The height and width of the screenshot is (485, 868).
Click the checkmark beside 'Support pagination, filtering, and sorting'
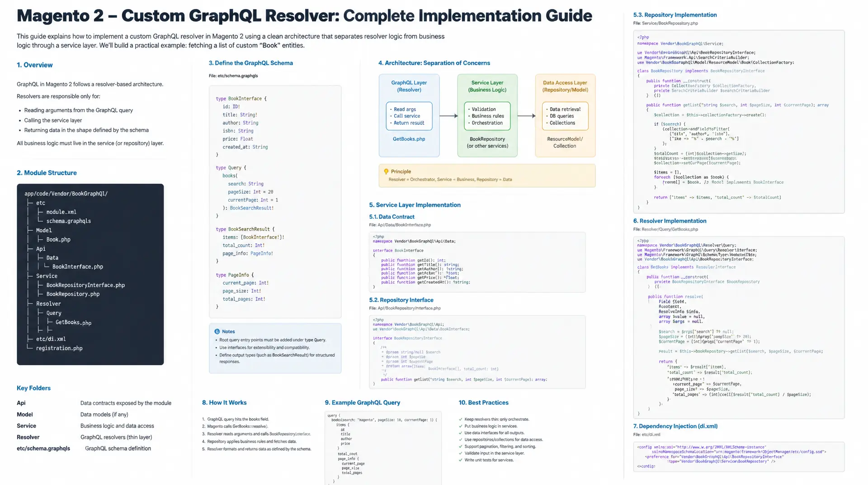pos(461,447)
